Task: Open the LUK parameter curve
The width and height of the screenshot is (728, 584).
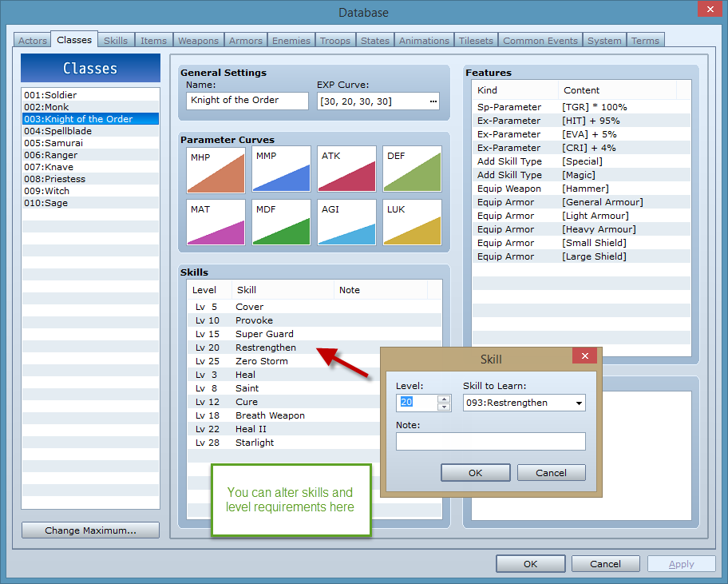Action: (x=412, y=223)
